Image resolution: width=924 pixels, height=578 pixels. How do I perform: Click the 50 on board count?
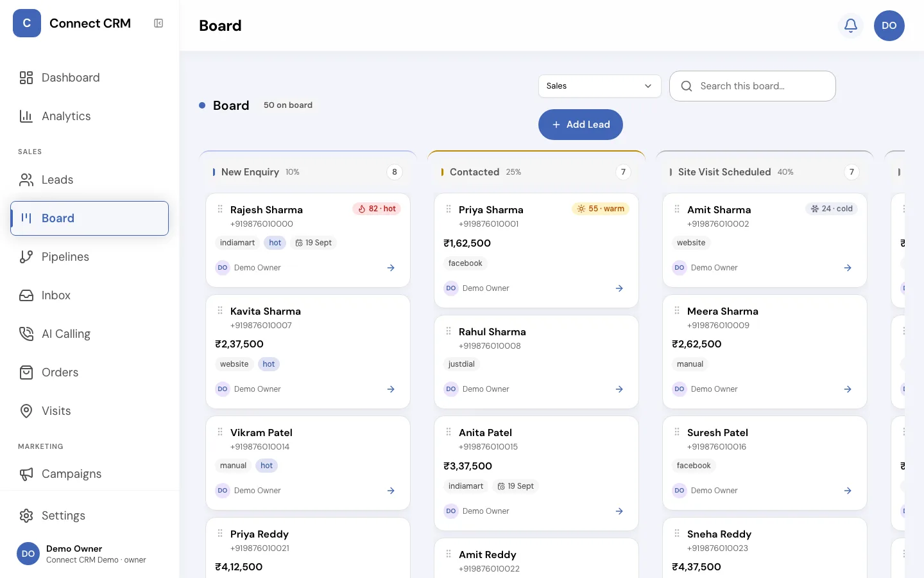pyautogui.click(x=288, y=105)
